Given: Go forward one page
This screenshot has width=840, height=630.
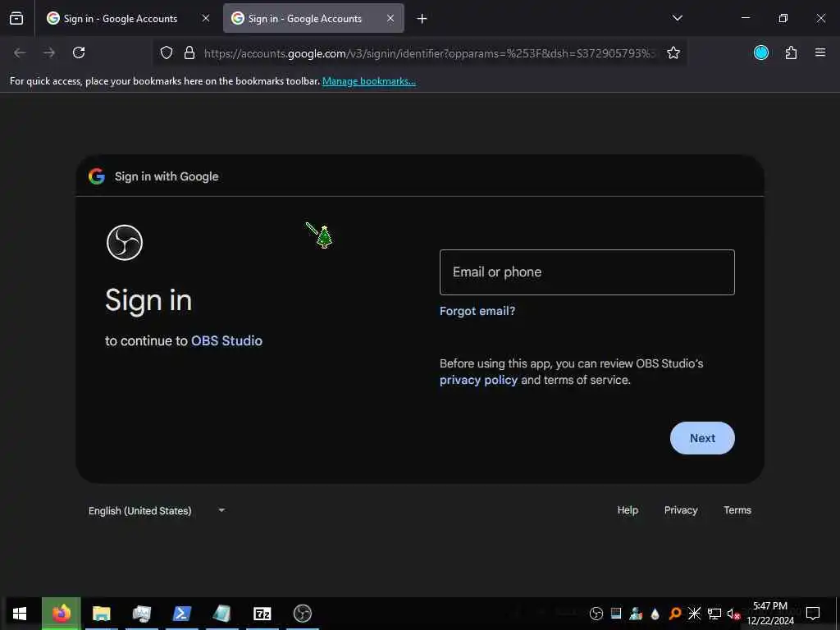Looking at the screenshot, I should (49, 52).
